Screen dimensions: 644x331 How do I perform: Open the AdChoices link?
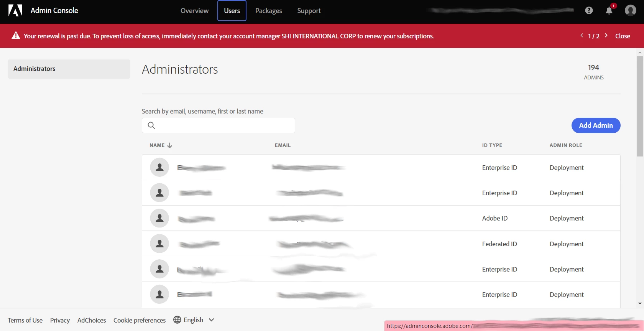point(92,320)
